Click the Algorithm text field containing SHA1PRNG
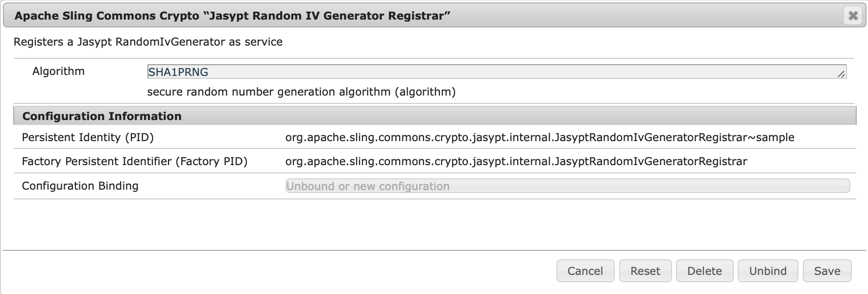This screenshot has height=294, width=868. point(490,72)
